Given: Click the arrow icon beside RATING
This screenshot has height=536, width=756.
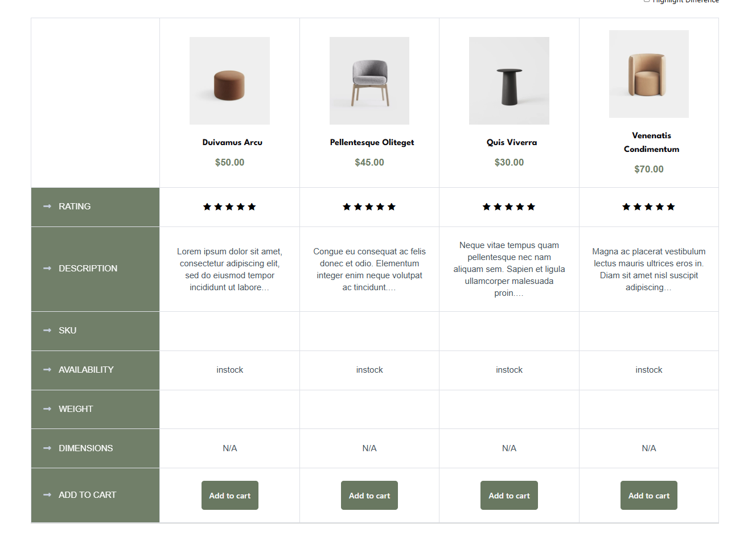Looking at the screenshot, I should pyautogui.click(x=47, y=207).
